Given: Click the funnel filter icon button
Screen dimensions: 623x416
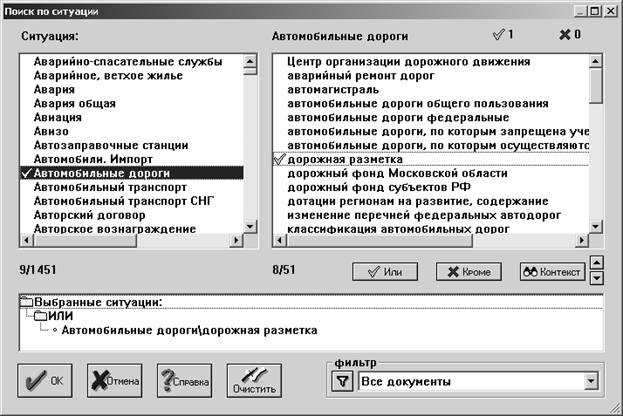Looking at the screenshot, I should [342, 382].
